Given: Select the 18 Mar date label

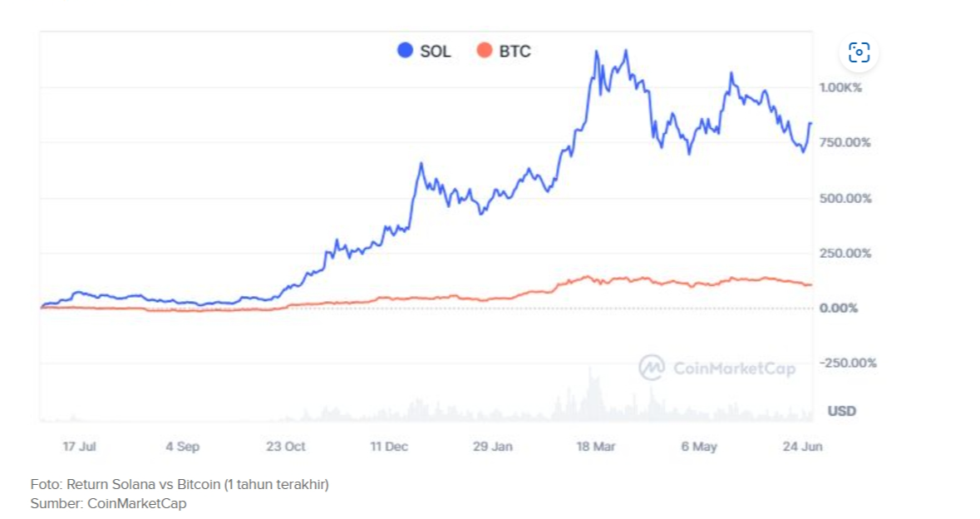Looking at the screenshot, I should tap(596, 447).
